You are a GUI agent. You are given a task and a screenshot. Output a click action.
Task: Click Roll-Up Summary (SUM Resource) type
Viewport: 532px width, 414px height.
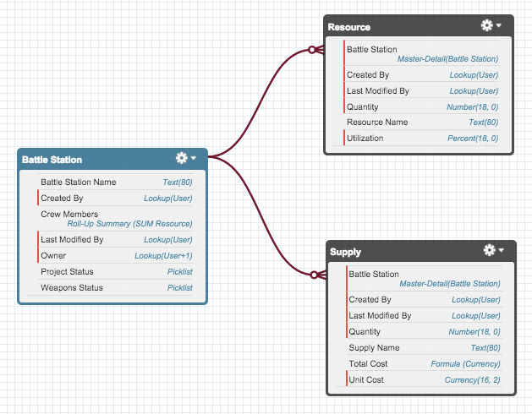pos(129,224)
